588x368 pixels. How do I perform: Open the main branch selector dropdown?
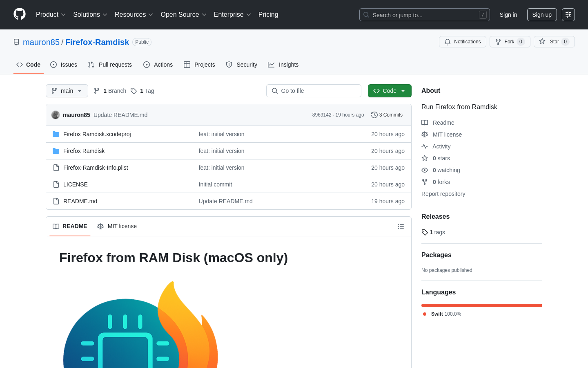click(x=67, y=91)
